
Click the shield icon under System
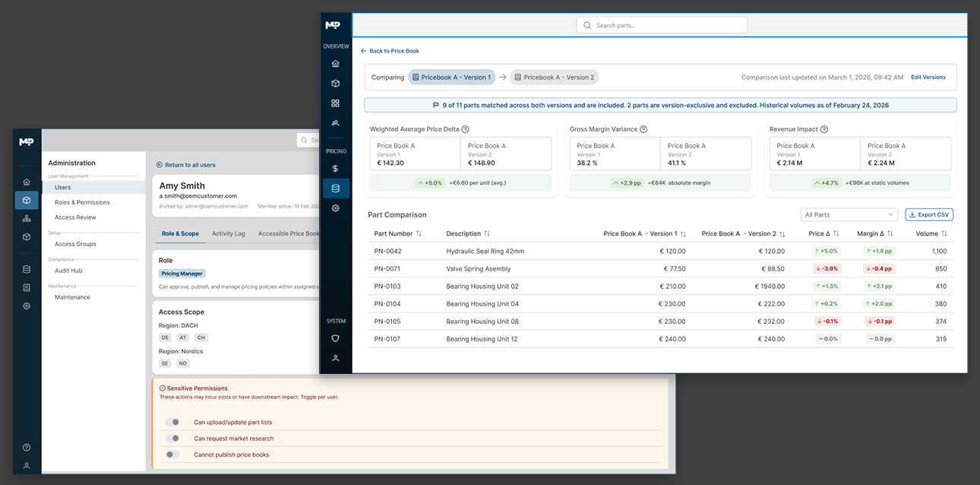[x=336, y=338]
